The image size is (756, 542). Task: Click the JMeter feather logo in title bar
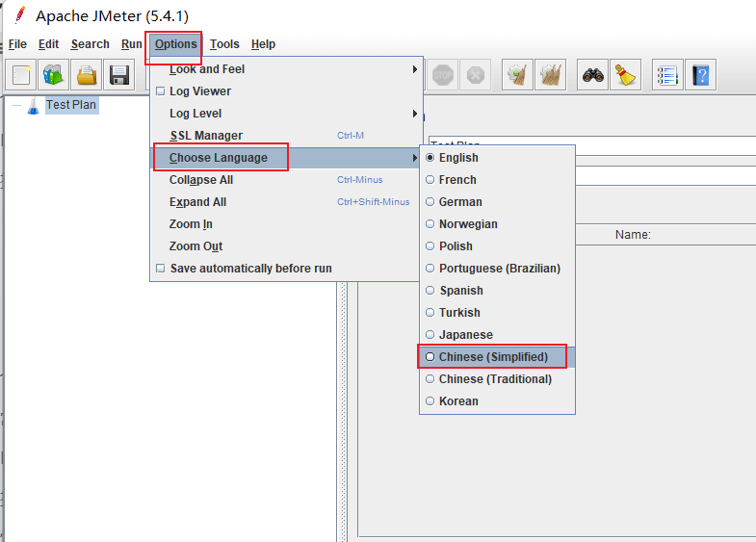point(20,15)
